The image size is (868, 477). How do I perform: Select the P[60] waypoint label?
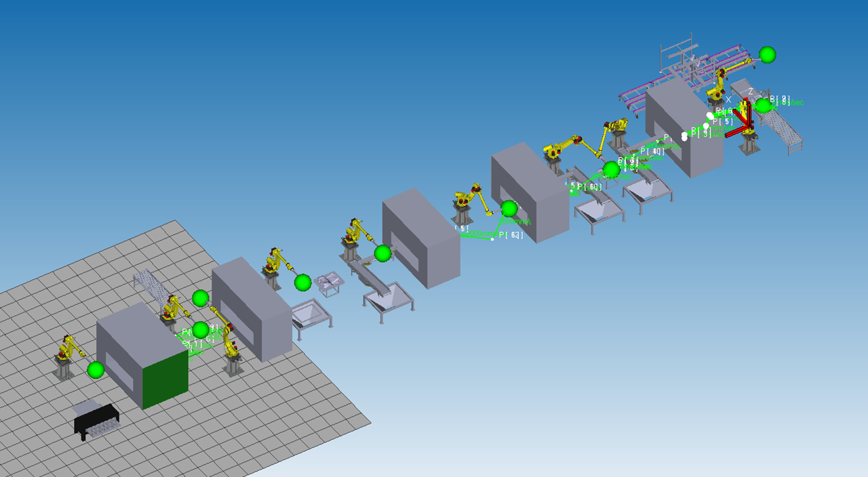tap(589, 187)
